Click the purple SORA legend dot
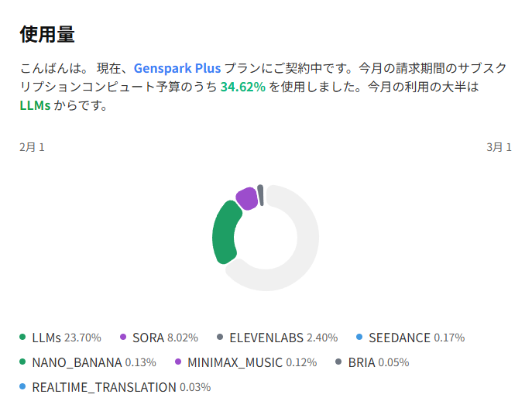Viewport: 532px width, 408px height. pyautogui.click(x=123, y=337)
